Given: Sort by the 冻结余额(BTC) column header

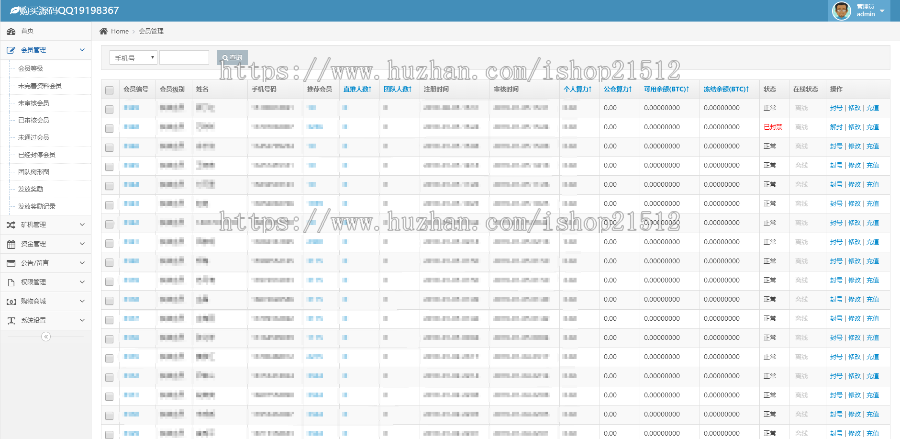Looking at the screenshot, I should click(726, 90).
